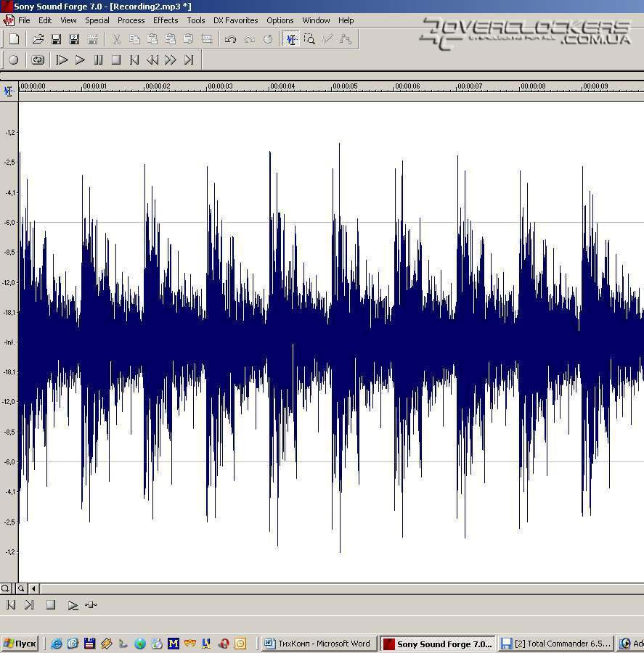Click the zoom in magnifier below waveform
This screenshot has height=653, width=644.
(21, 588)
